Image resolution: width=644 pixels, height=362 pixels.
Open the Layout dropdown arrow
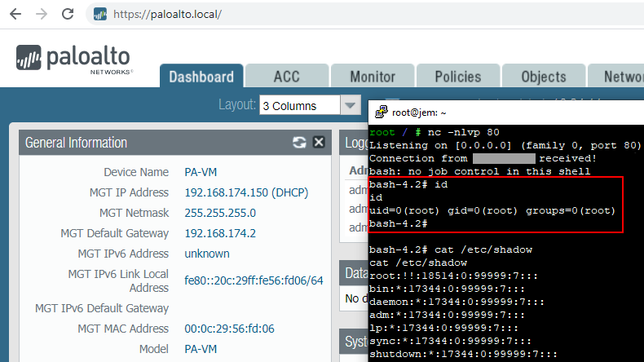pos(351,106)
